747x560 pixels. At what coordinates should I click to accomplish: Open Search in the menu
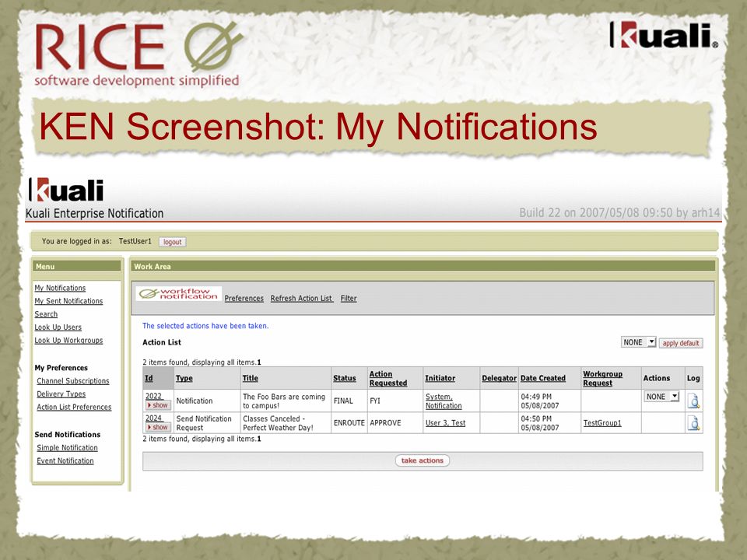46,314
